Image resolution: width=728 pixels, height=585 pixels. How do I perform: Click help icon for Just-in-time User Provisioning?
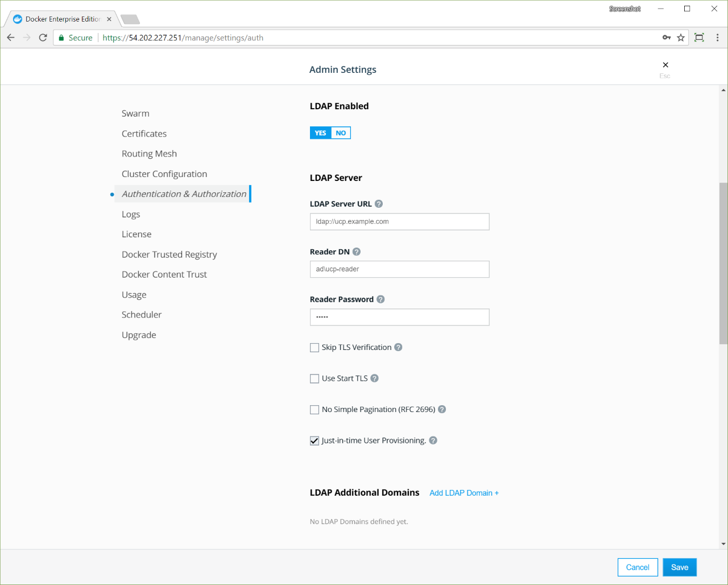click(x=433, y=440)
